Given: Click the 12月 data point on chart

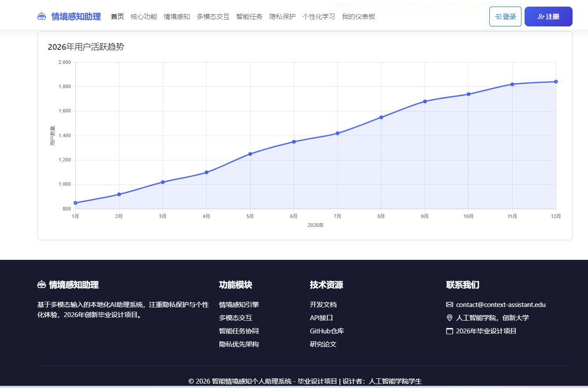Looking at the screenshot, I should pyautogui.click(x=556, y=81).
